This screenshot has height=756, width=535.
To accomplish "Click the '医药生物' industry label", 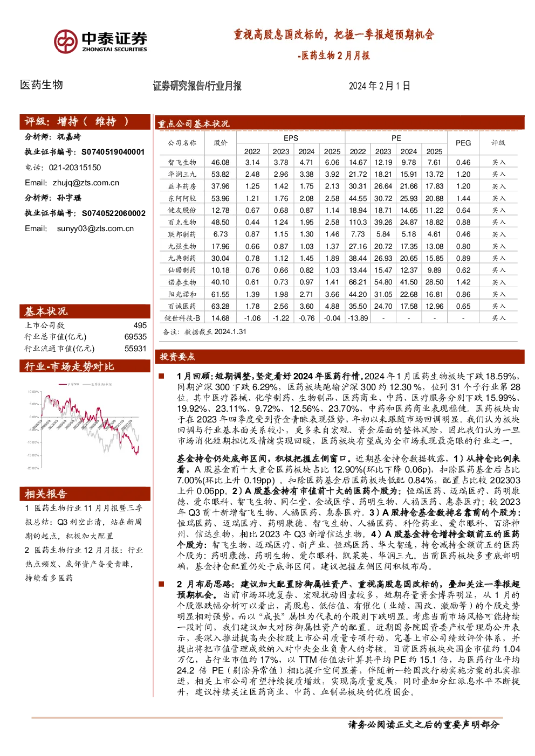I will (x=42, y=85).
